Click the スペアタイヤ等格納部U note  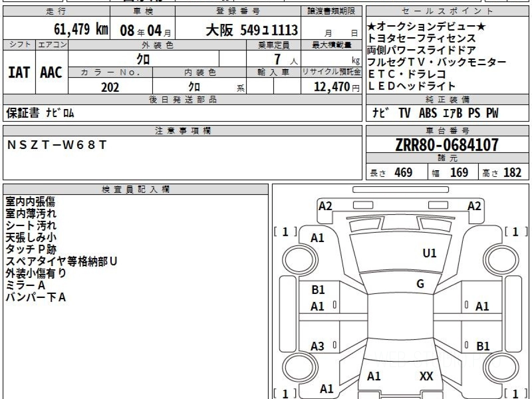(62, 262)
